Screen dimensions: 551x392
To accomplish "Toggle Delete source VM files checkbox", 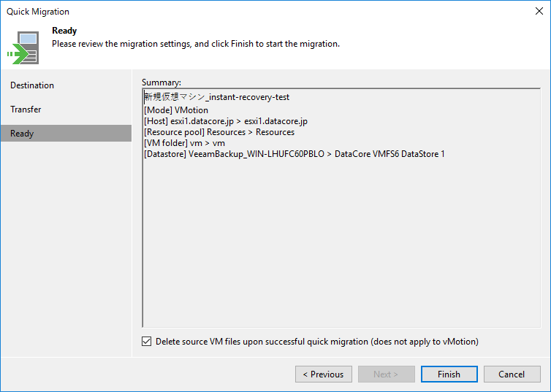I will (x=147, y=342).
